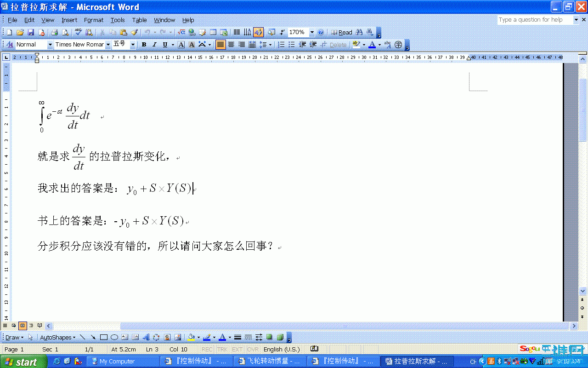Print the document using printer icon

pos(54,32)
